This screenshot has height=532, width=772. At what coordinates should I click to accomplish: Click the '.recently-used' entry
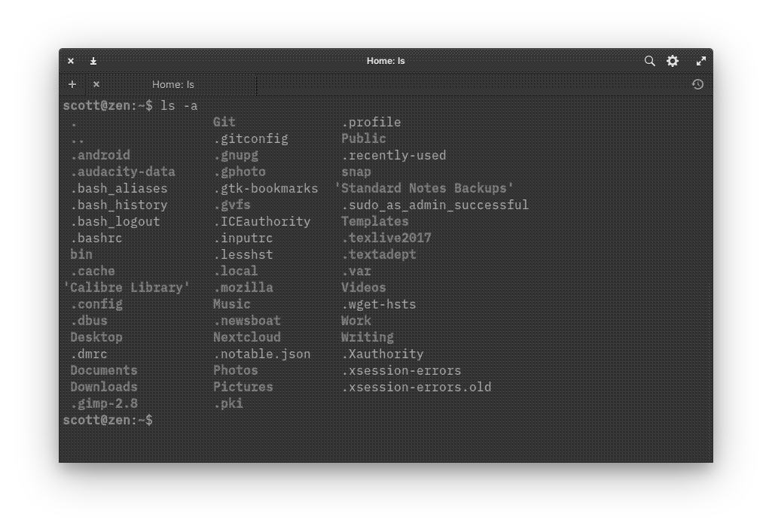[394, 155]
